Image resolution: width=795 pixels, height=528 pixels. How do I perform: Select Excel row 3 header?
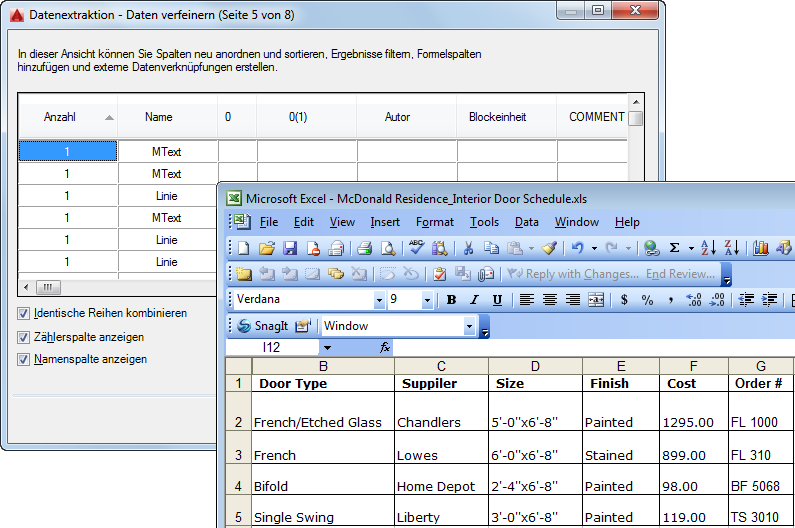pyautogui.click(x=238, y=447)
